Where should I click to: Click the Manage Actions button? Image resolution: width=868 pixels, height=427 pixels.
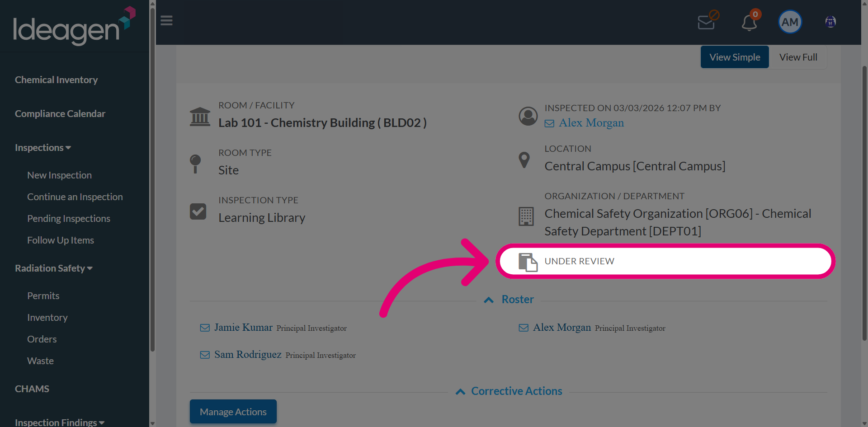233,412
